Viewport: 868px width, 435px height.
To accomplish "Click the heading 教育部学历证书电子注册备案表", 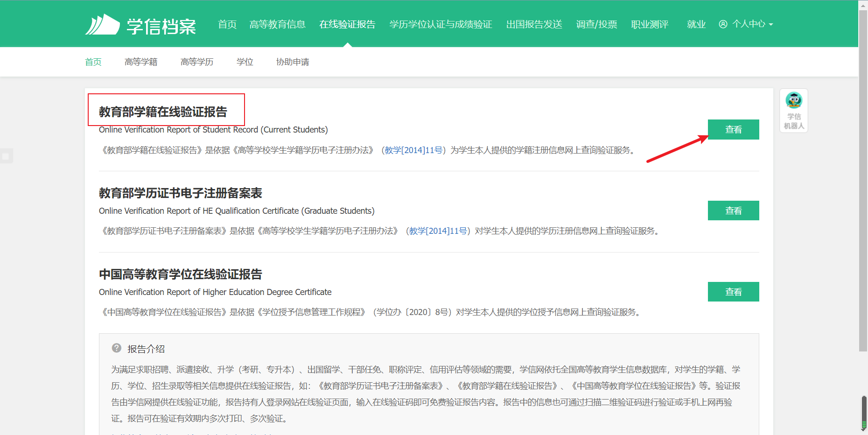I will click(181, 193).
